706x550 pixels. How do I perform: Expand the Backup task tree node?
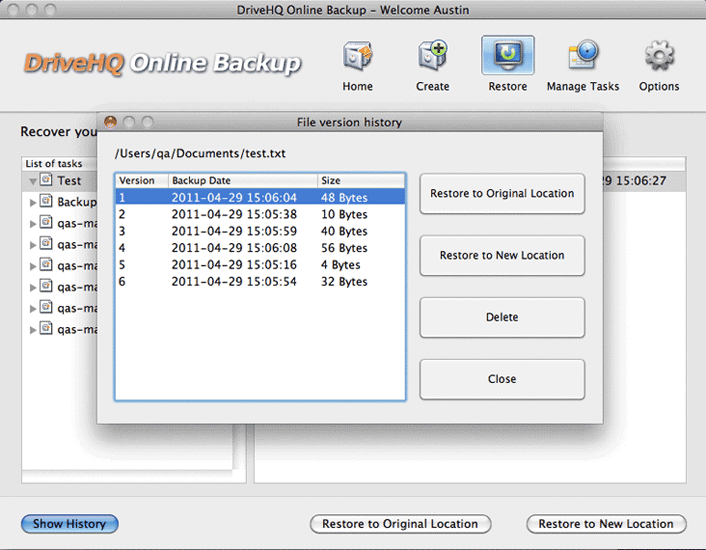(x=33, y=202)
